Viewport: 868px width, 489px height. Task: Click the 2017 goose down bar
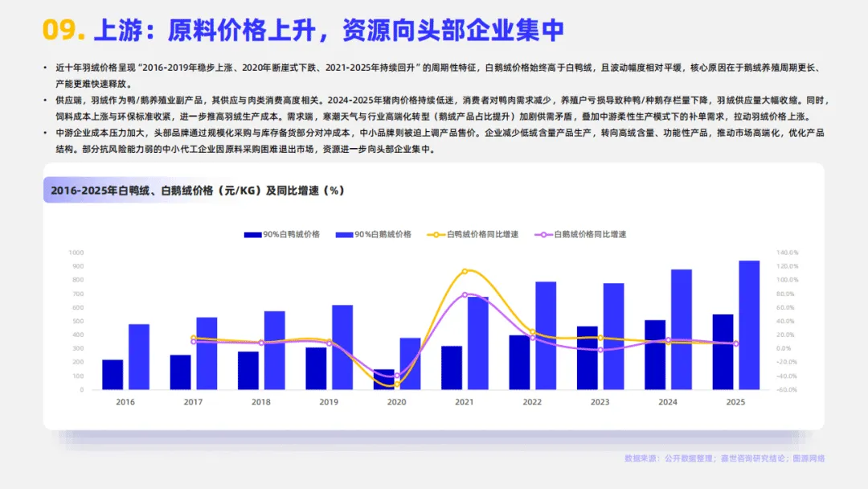207,354
